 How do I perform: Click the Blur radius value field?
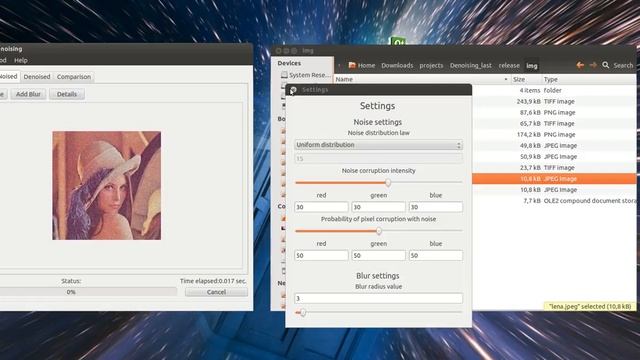378,298
